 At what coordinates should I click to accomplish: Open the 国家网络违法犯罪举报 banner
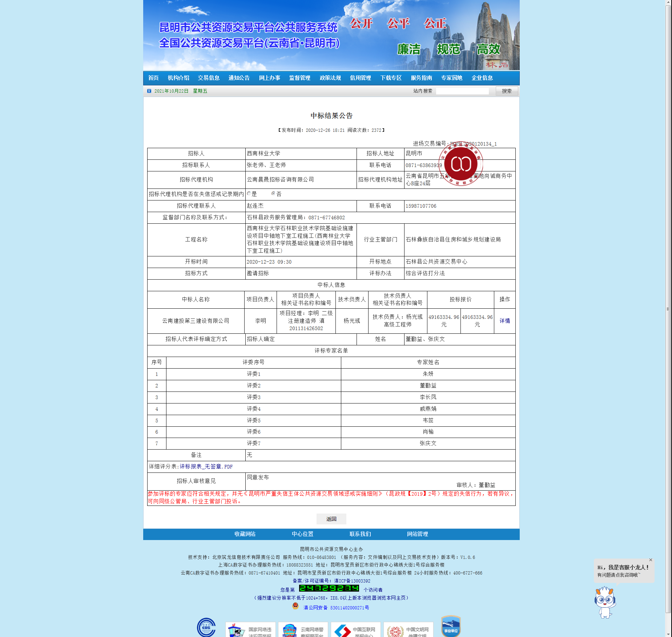coord(250,630)
